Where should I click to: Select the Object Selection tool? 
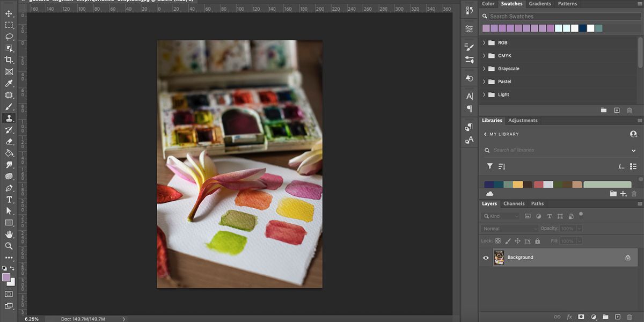(x=9, y=48)
